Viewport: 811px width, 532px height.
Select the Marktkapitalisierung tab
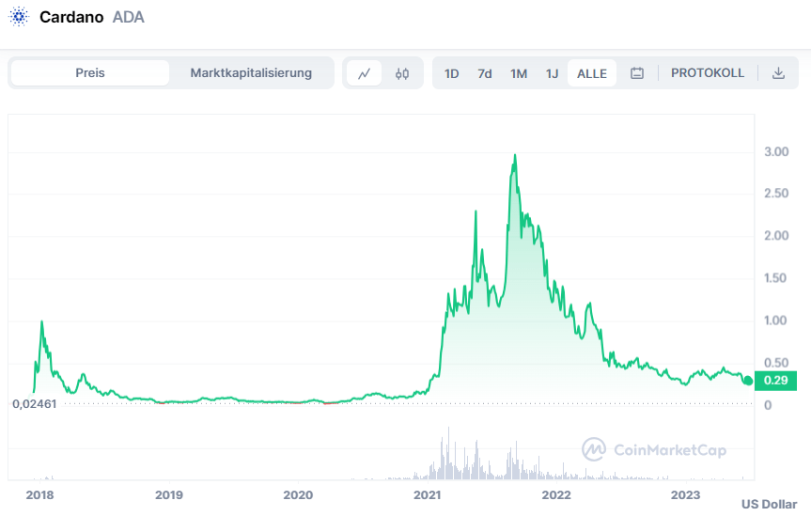click(x=251, y=73)
